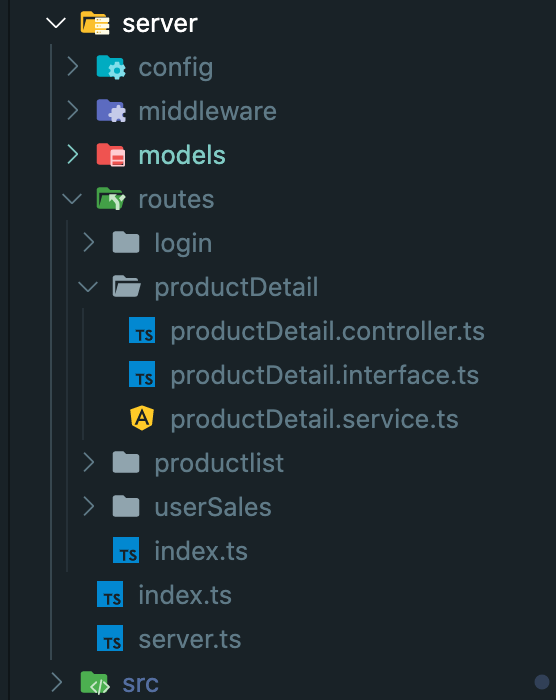Expand the login folder chevron
556x700 pixels.
tap(89, 243)
